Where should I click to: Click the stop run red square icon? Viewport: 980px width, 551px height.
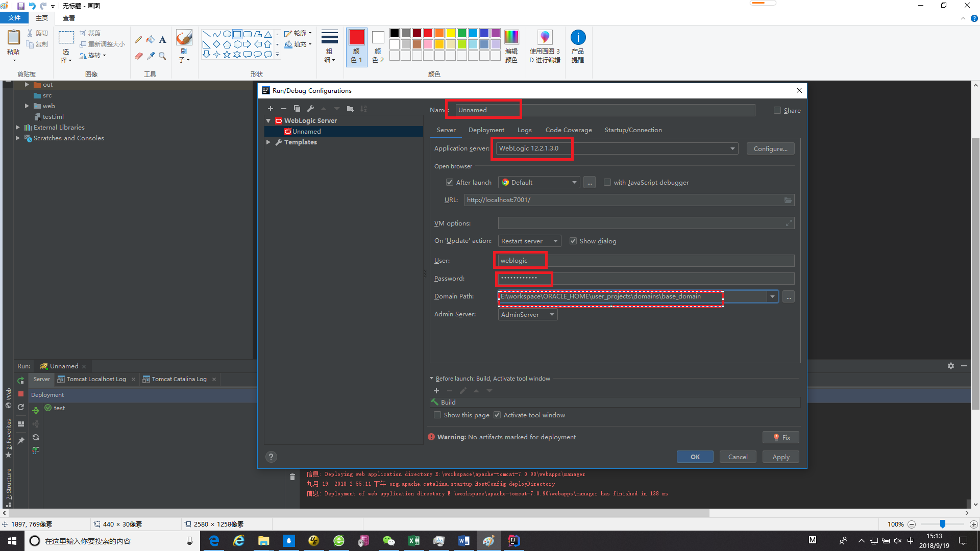point(21,394)
